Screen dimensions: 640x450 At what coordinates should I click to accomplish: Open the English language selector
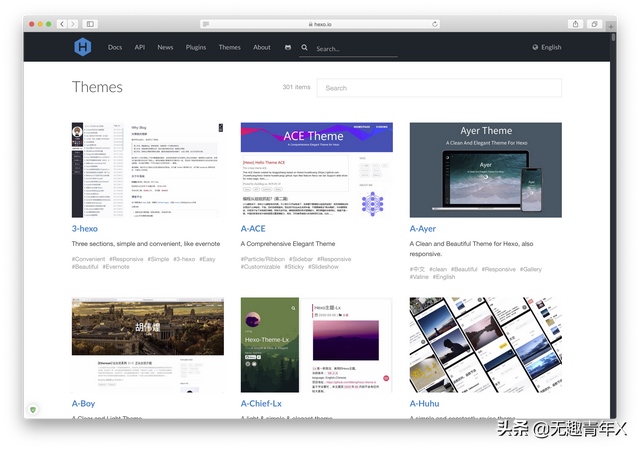point(547,47)
